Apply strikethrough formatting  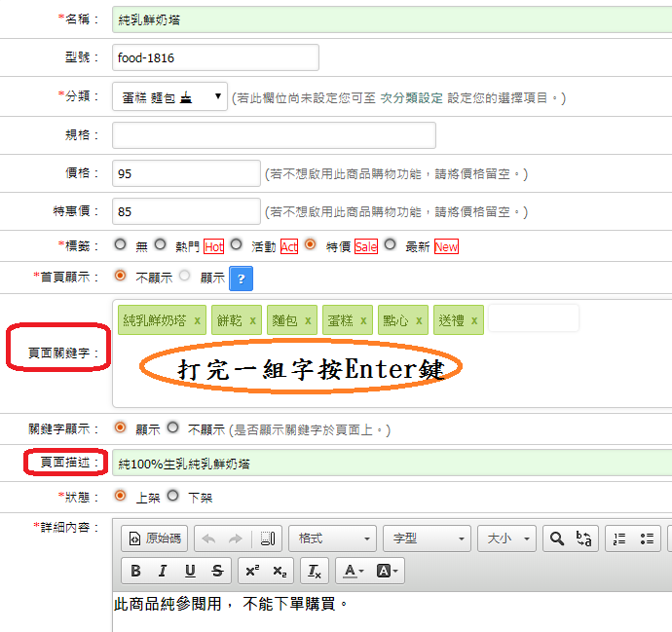coord(217,571)
